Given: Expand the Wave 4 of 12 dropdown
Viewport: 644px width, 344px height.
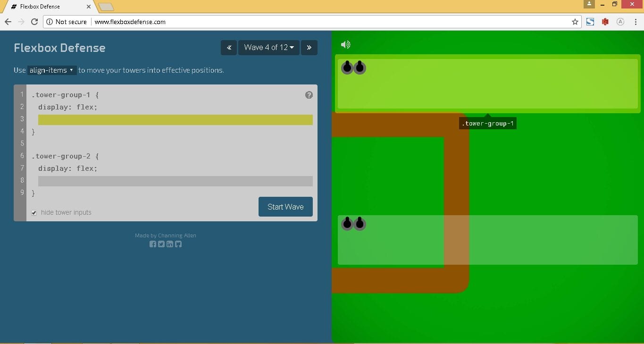Looking at the screenshot, I should click(x=269, y=48).
